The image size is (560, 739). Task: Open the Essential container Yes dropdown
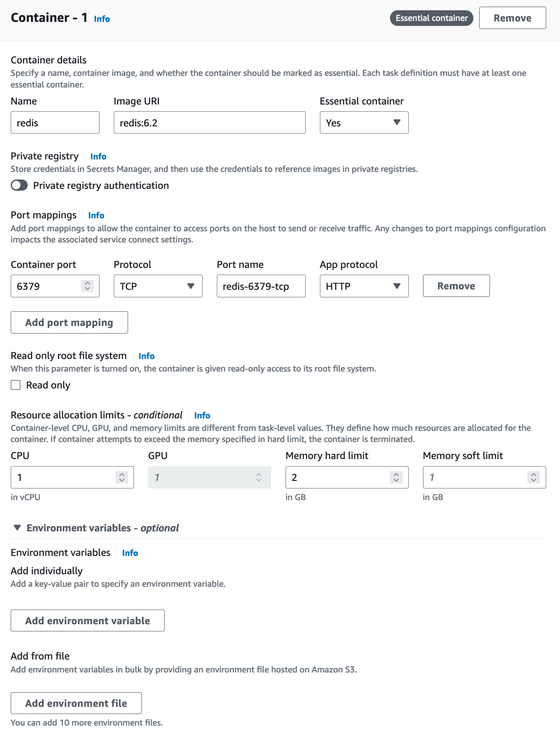click(364, 122)
